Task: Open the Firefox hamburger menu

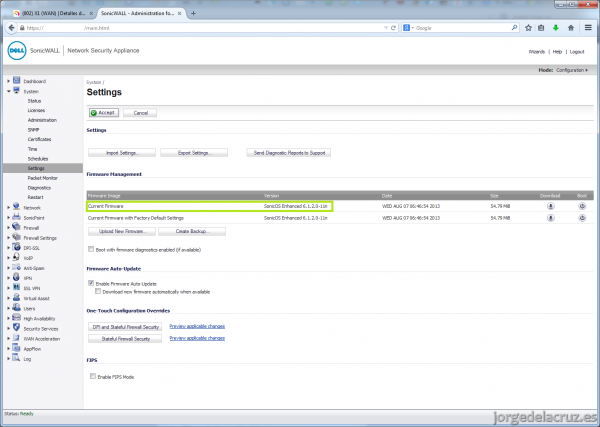Action: pos(588,28)
